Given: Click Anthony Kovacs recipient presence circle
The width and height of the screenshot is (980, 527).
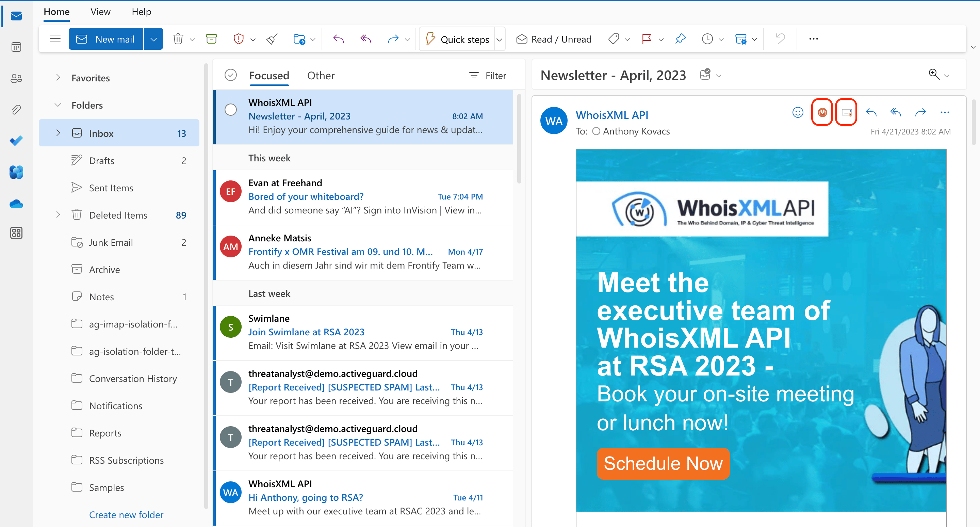Looking at the screenshot, I should pos(596,131).
